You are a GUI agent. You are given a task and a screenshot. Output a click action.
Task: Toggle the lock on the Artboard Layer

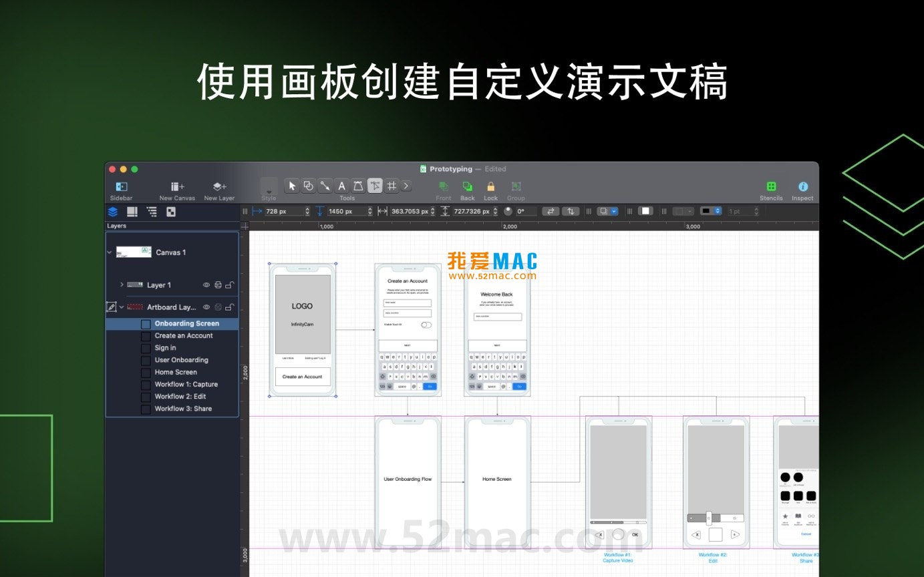coord(230,307)
